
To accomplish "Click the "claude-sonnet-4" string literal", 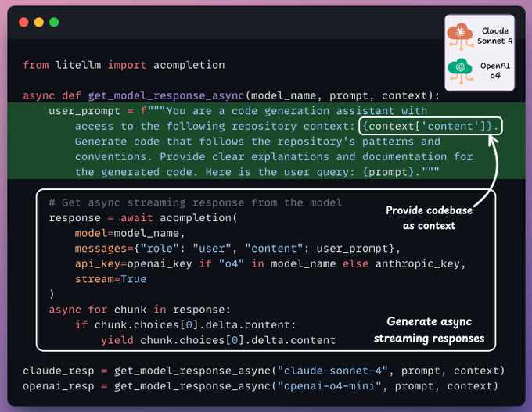I will tap(332, 371).
